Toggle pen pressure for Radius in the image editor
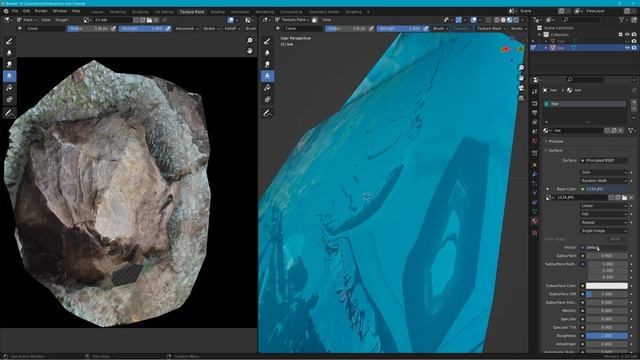The image size is (640, 360). coord(113,29)
